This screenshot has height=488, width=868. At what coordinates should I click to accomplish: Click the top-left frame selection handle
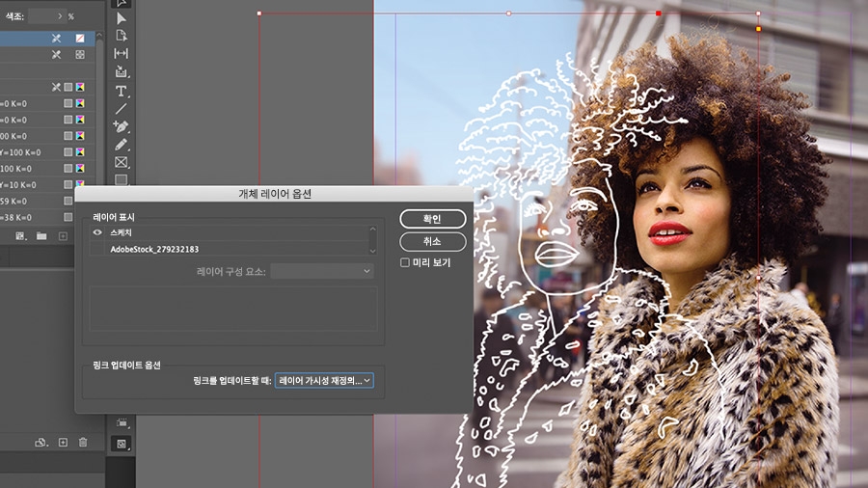259,14
